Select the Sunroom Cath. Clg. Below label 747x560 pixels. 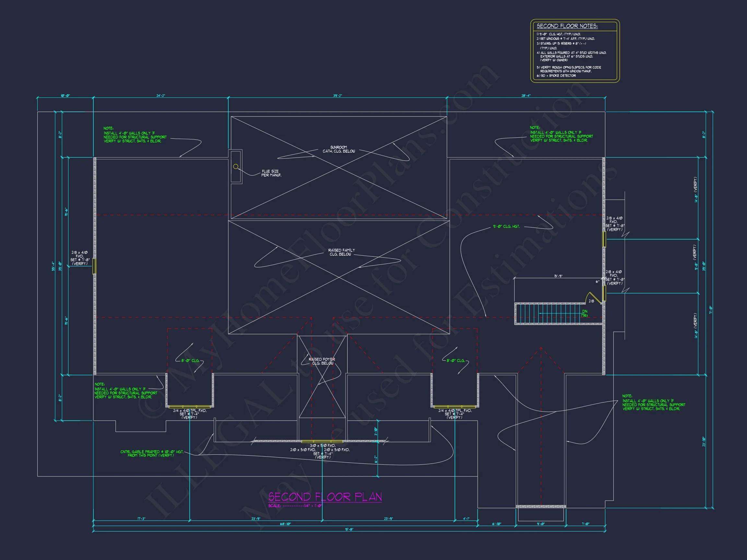pos(339,149)
